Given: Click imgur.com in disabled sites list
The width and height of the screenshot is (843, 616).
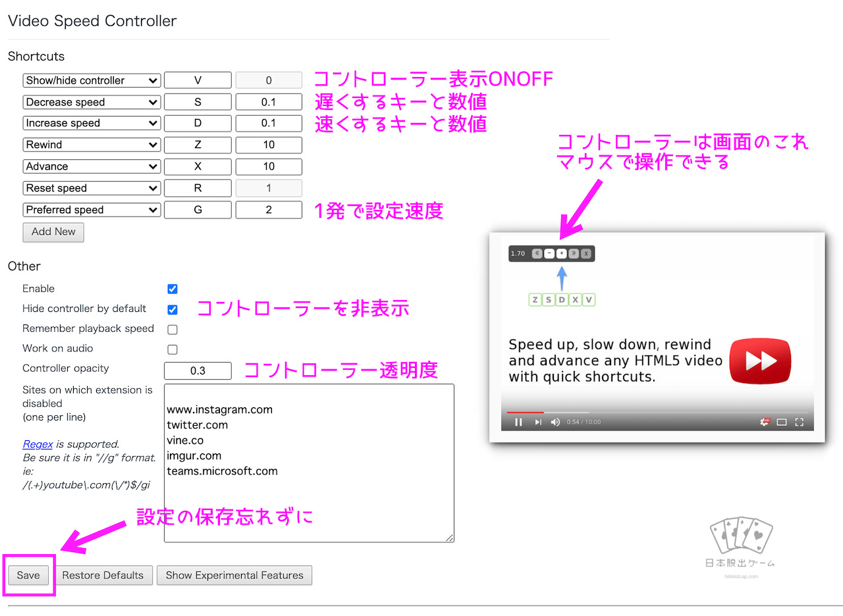Looking at the screenshot, I should (x=194, y=455).
